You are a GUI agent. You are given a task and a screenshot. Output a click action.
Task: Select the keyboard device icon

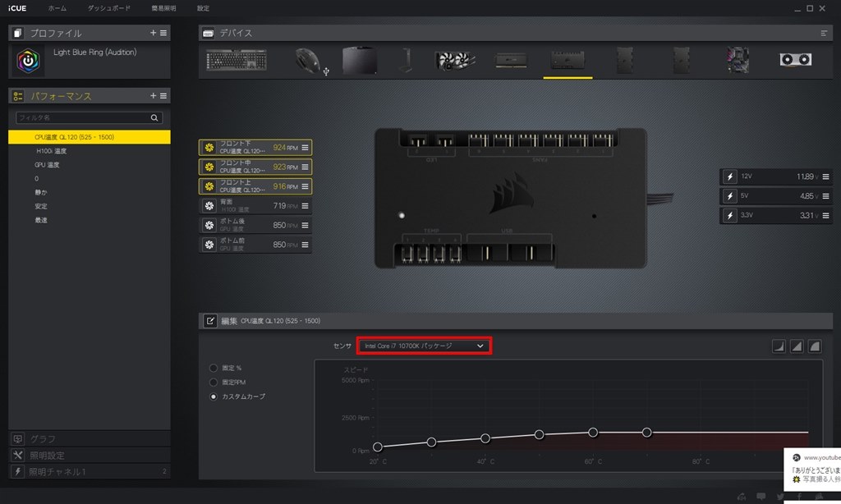click(237, 58)
